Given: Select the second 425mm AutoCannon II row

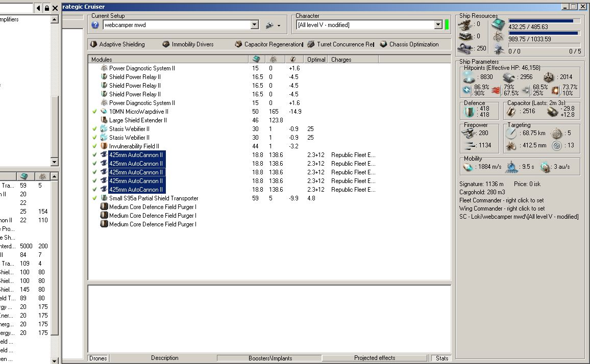Looking at the screenshot, I should click(x=136, y=164).
